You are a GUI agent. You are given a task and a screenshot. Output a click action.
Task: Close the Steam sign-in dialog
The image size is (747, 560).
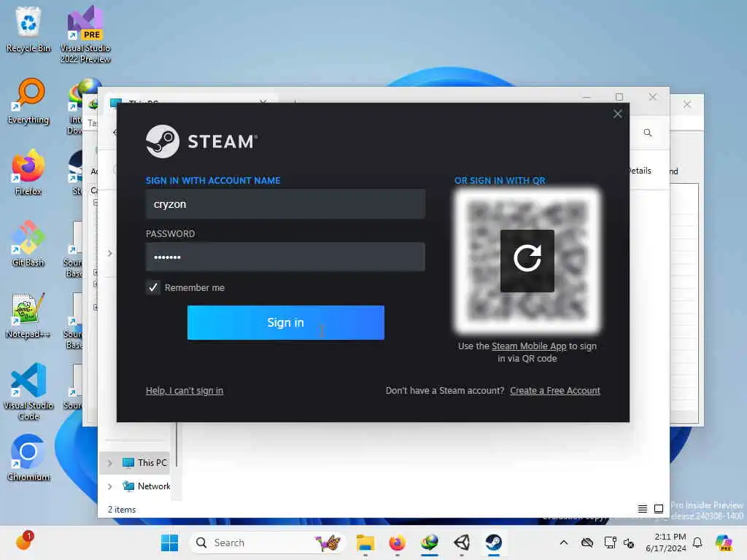[x=617, y=114]
